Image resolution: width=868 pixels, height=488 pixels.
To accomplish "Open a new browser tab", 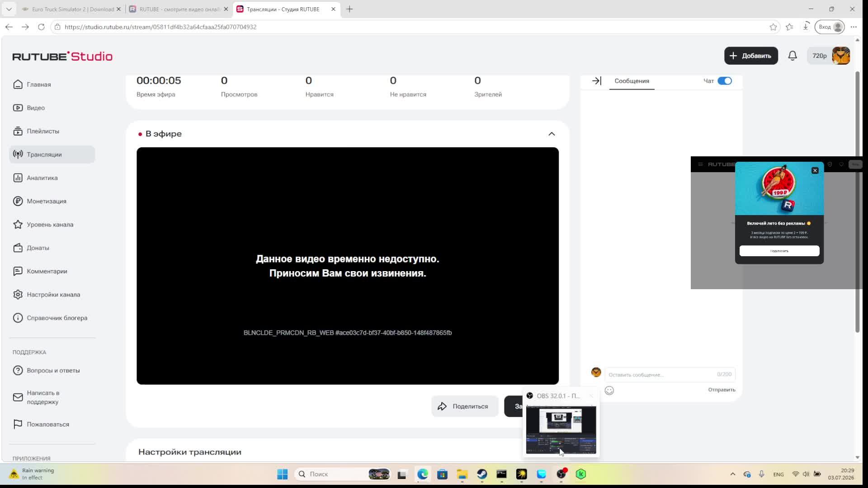I will [x=349, y=9].
